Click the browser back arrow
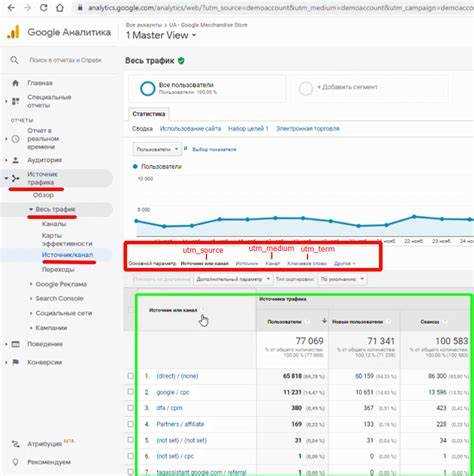474x476 pixels. click(x=11, y=8)
